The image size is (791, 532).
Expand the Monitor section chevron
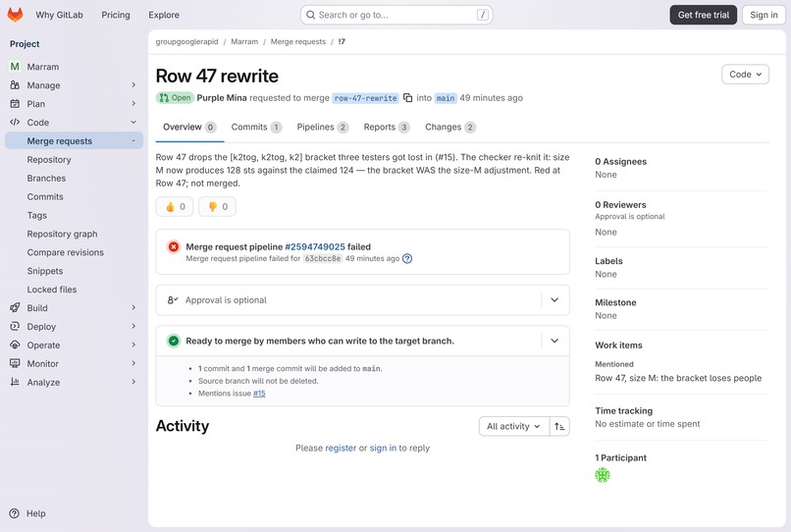133,363
